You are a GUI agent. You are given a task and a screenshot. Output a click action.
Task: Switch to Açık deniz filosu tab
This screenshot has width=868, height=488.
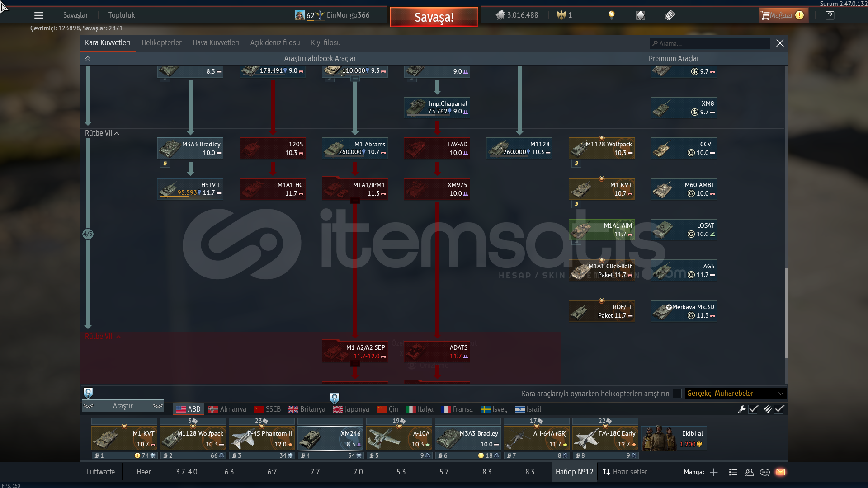point(275,42)
